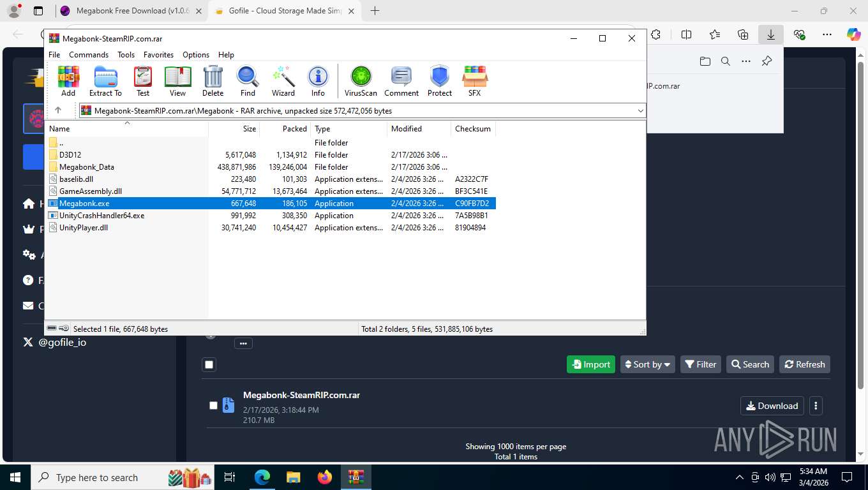Image resolution: width=868 pixels, height=490 pixels.
Task: Open Firefox from the taskbar
Action: [x=325, y=477]
